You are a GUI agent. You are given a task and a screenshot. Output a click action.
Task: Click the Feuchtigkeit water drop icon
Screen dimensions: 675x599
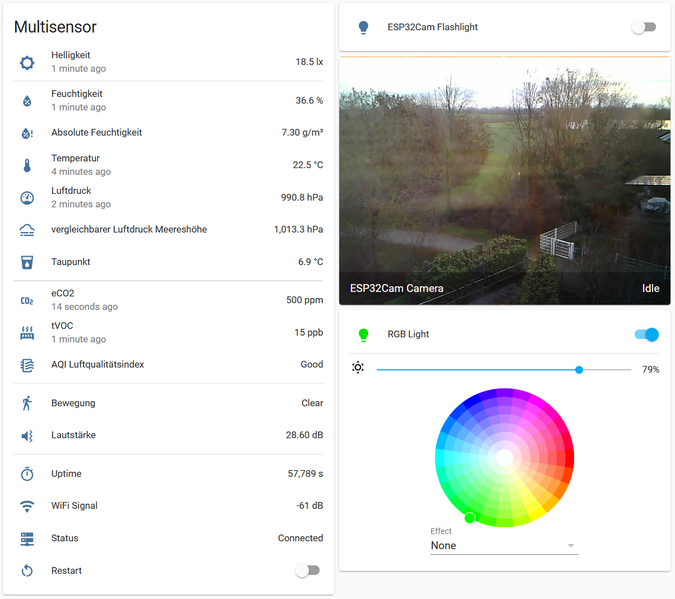pos(27,101)
